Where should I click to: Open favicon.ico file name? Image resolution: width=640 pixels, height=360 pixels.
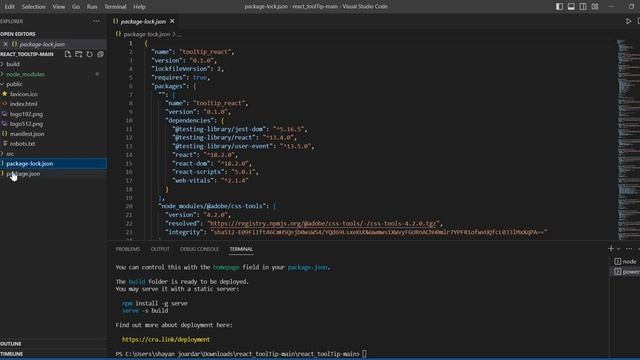(x=23, y=94)
